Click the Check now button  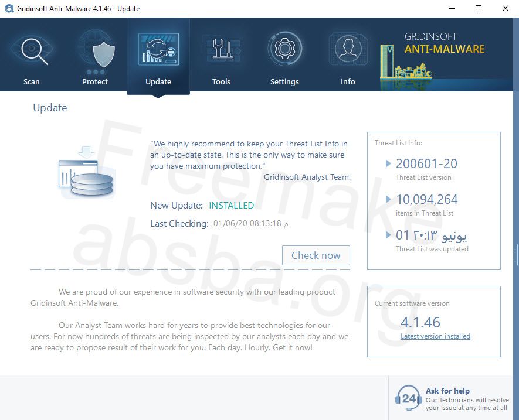pos(316,255)
